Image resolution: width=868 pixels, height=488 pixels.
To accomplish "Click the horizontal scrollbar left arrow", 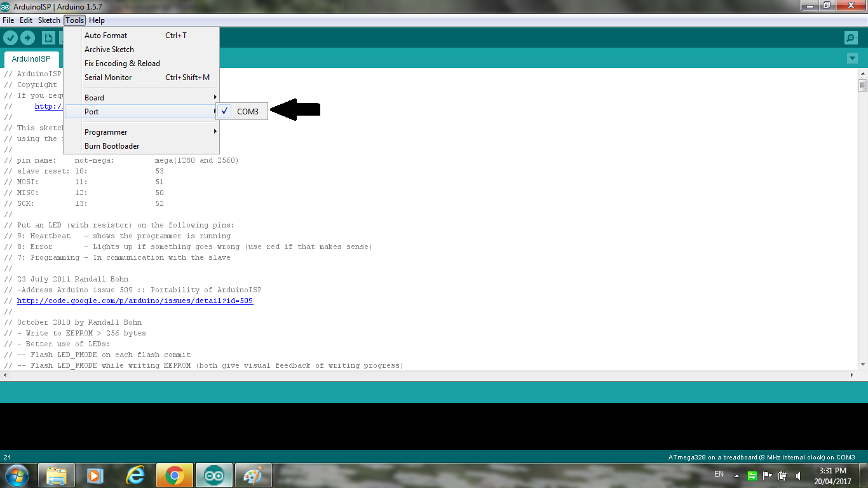I will pos(5,375).
